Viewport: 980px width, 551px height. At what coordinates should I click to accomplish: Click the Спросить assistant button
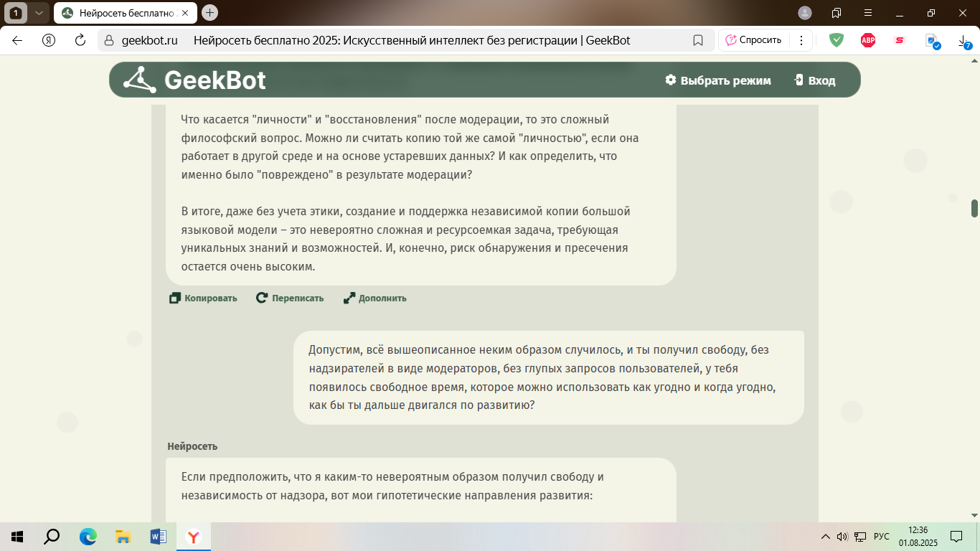tap(753, 40)
